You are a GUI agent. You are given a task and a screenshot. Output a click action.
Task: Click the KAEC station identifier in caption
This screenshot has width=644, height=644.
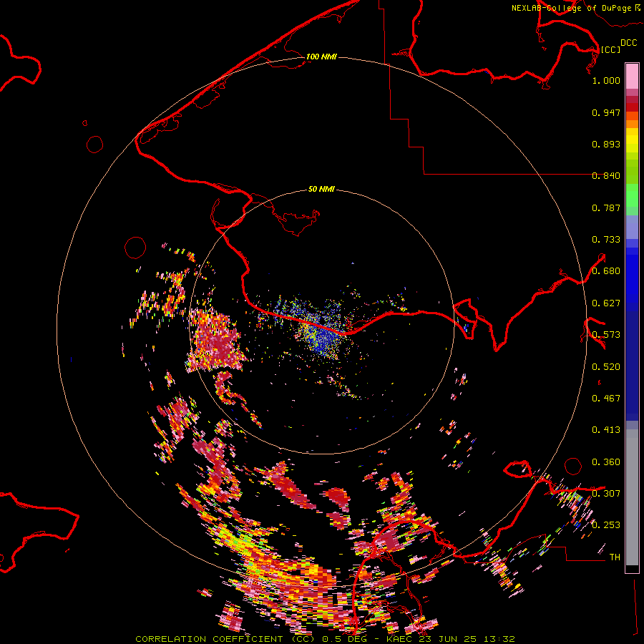pyautogui.click(x=399, y=639)
